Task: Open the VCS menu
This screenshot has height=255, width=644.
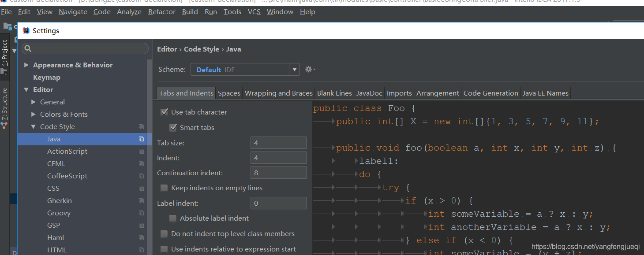Action: coord(254,12)
